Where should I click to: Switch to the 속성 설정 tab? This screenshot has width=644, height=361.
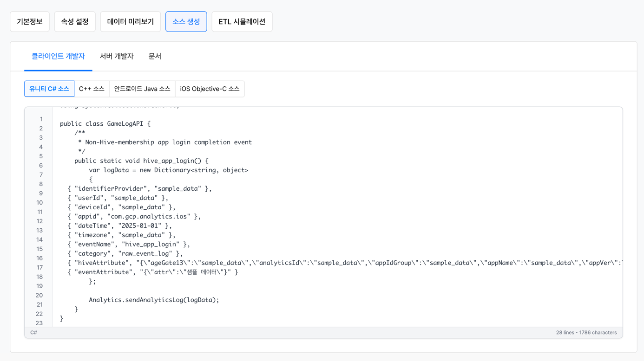pos(75,22)
